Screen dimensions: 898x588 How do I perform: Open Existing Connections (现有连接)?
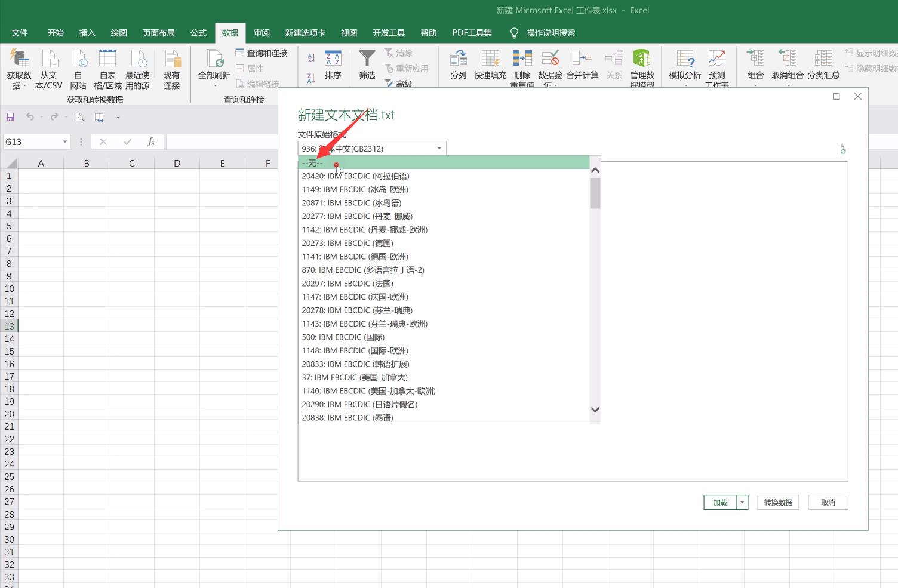[171, 69]
